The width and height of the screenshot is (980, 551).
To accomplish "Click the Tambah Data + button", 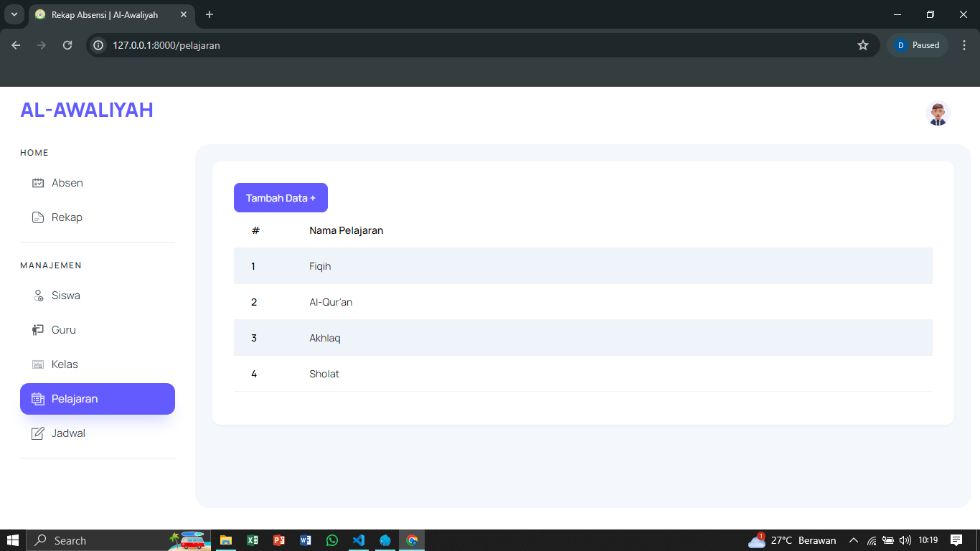I will click(x=281, y=198).
